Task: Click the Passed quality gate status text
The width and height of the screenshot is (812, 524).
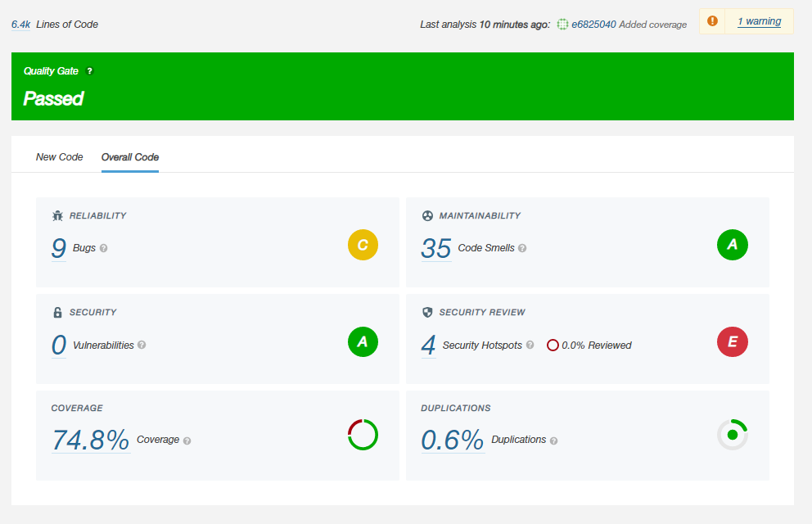Action: [x=53, y=98]
